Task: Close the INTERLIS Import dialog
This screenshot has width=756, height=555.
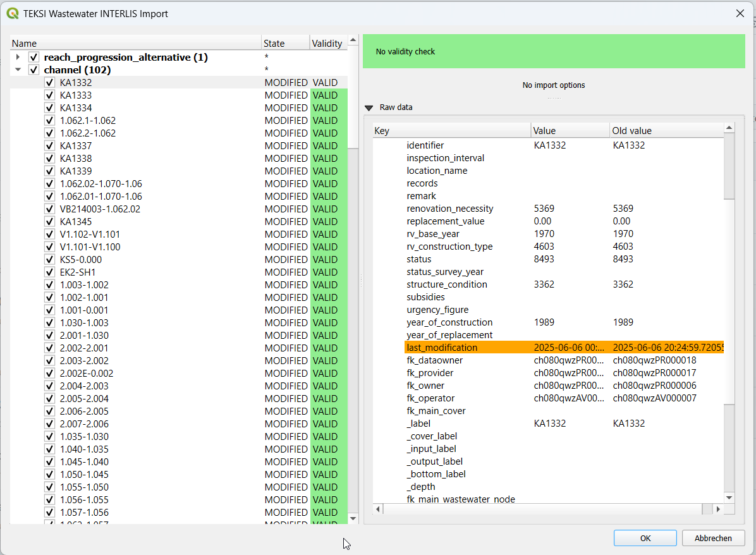Action: coord(740,13)
